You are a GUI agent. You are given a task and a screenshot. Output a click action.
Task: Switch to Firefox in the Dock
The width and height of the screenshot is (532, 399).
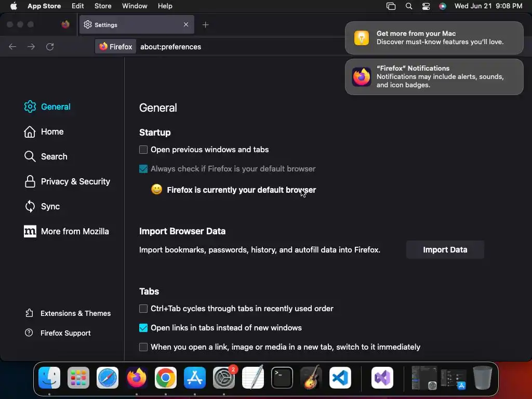point(137,378)
